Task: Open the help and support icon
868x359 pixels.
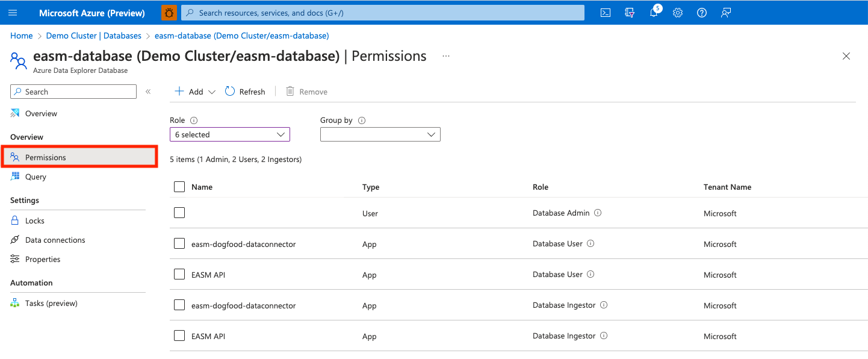Action: click(x=702, y=13)
